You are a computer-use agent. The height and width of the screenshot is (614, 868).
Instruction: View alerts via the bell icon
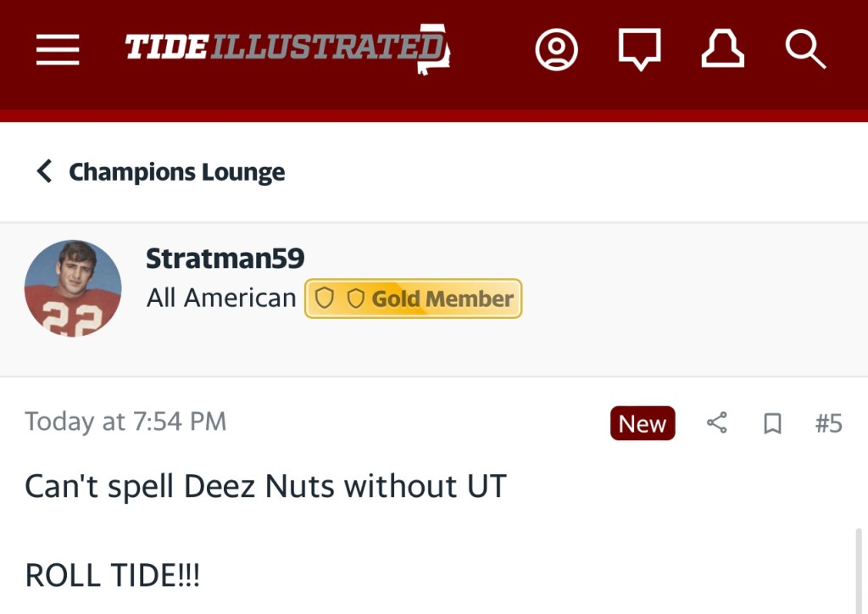pos(722,50)
